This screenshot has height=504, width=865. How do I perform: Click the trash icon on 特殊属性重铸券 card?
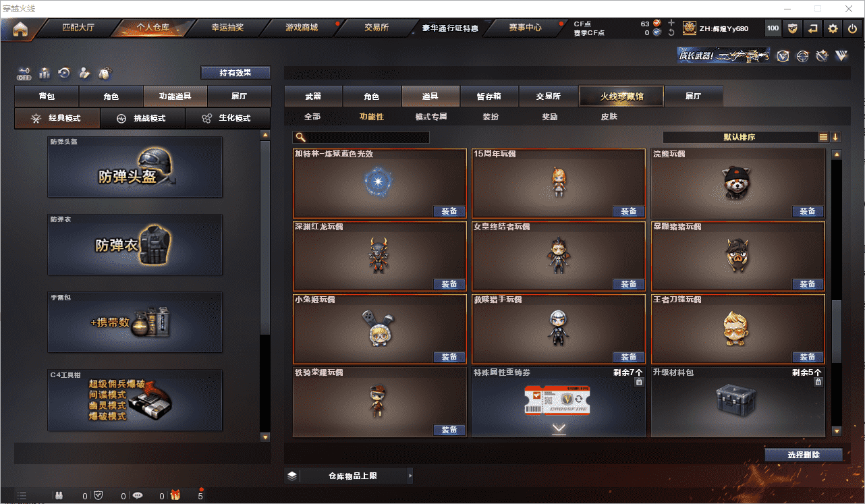coord(639,382)
